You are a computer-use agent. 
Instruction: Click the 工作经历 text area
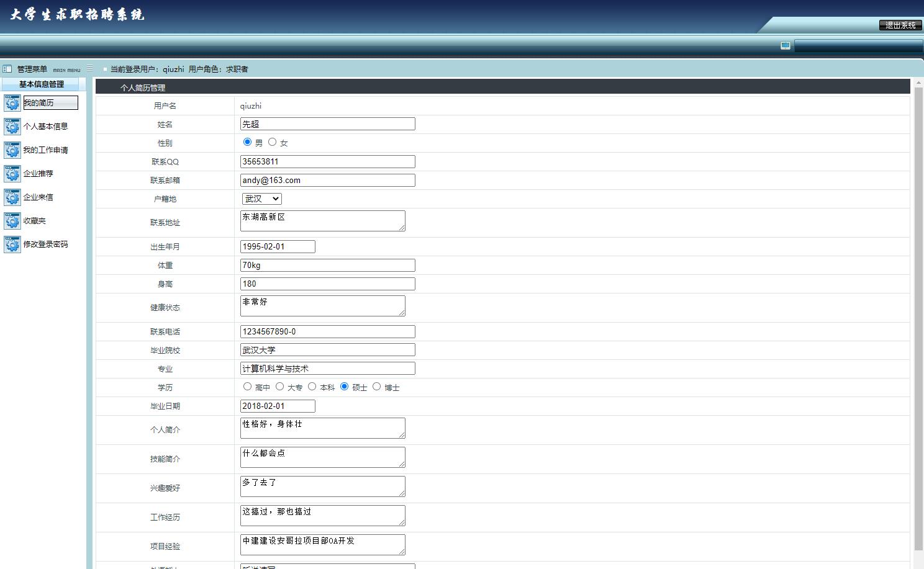pyautogui.click(x=323, y=516)
